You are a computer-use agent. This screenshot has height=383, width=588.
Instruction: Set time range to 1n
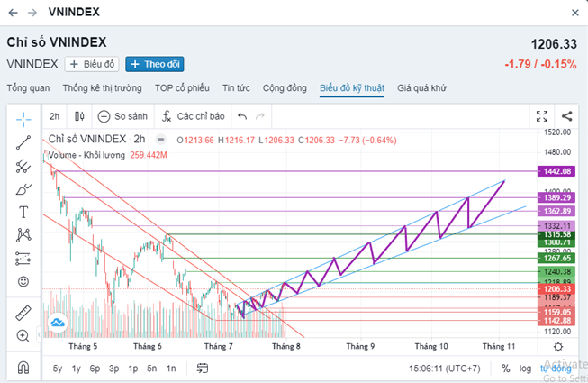[171, 369]
